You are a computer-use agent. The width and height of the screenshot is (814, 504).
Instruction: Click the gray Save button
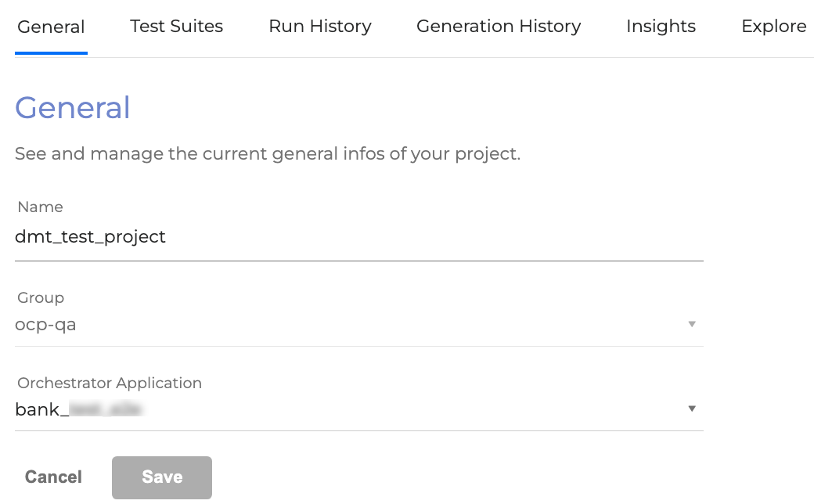pos(162,477)
